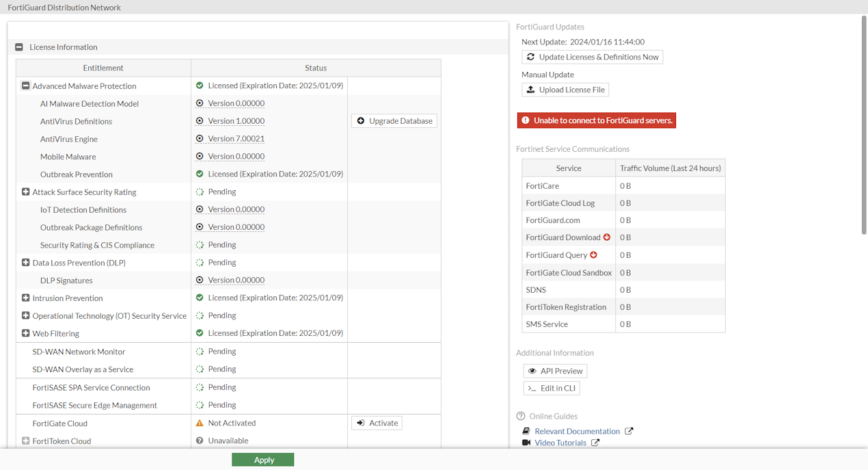The image size is (868, 470).
Task: Click the book icon beside Relevant Documentation
Action: (525, 431)
